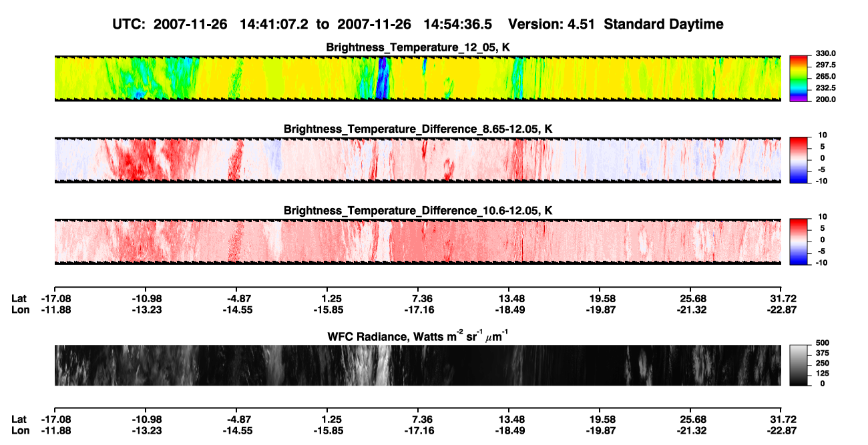The width and height of the screenshot is (868, 445).
Task: Select the Brightness_Temperature_Difference_10.6-12.05, K title
Action: [418, 211]
